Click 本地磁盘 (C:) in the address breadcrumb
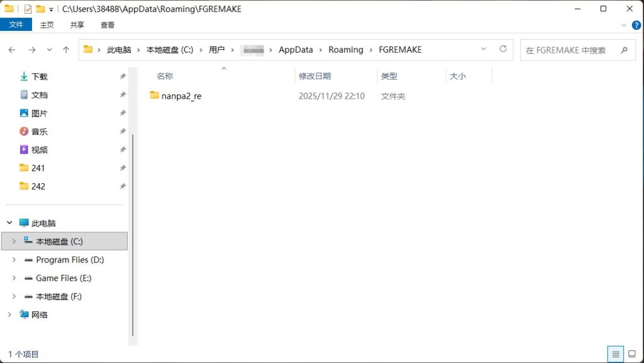Screen dimensions: 644x363 [x=170, y=50]
